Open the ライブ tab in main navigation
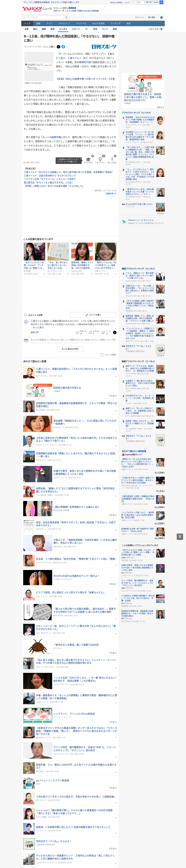Screen dimensions: 186x868 (49, 24)
